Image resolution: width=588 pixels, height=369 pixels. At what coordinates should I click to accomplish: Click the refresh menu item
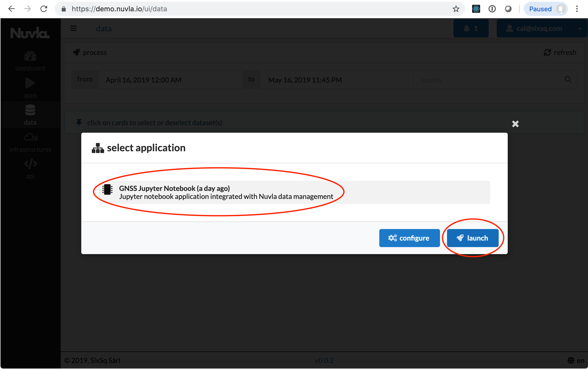[x=560, y=52]
